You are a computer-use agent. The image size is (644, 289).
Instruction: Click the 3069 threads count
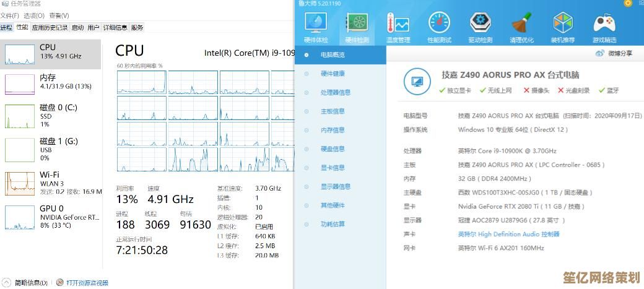coord(157,225)
